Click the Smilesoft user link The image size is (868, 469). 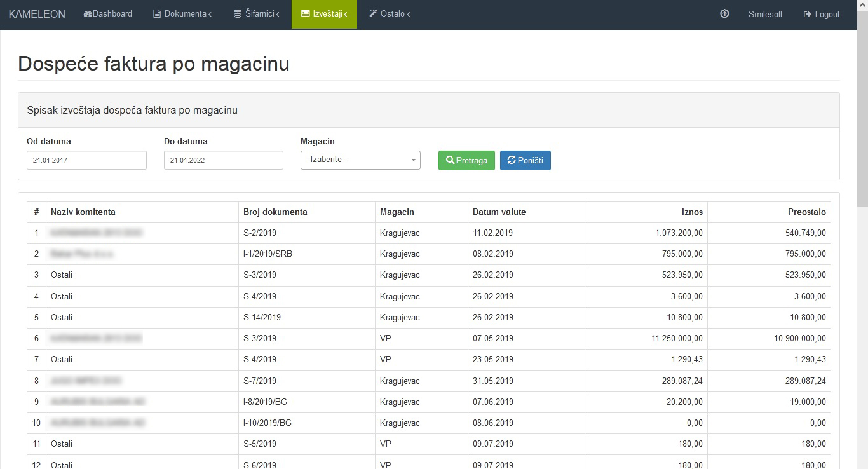765,14
